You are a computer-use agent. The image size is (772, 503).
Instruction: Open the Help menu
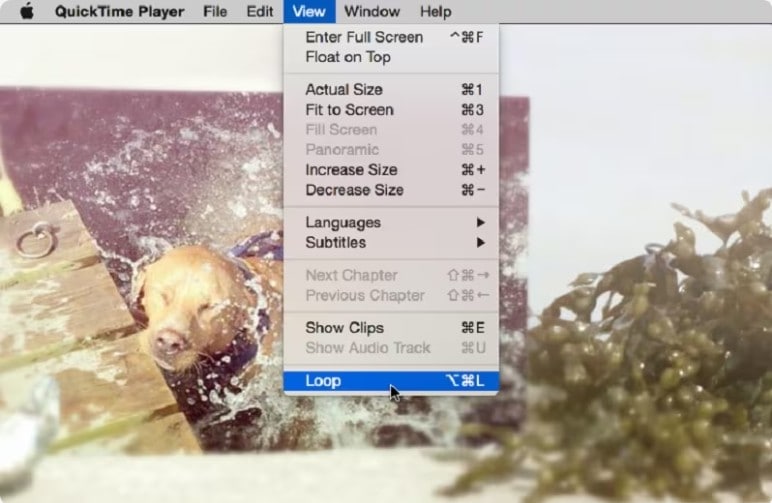[x=435, y=11]
